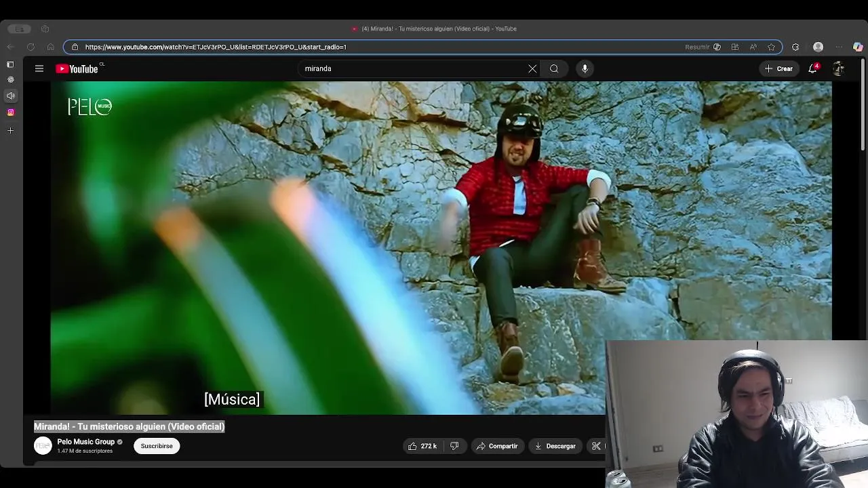The width and height of the screenshot is (868, 488).
Task: Click Resumir in the address bar
Action: click(x=697, y=47)
